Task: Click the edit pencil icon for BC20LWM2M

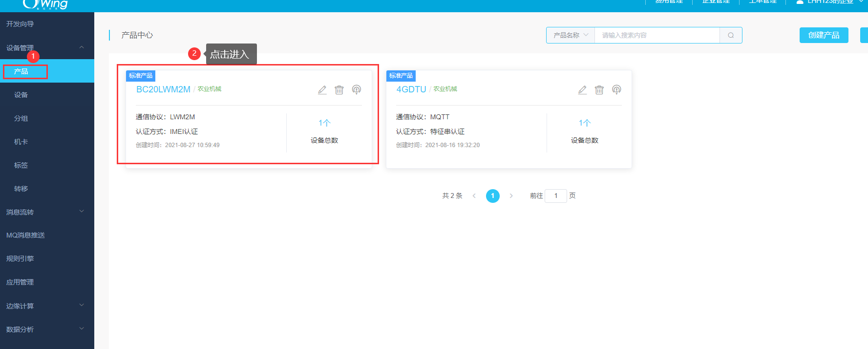Action: coord(322,90)
